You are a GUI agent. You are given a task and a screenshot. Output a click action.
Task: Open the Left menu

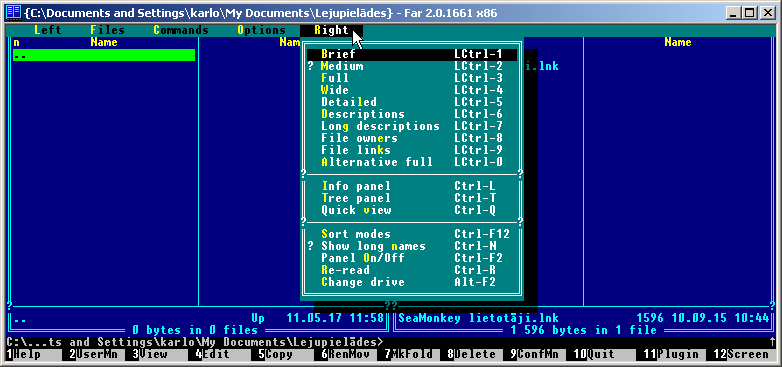[48, 30]
